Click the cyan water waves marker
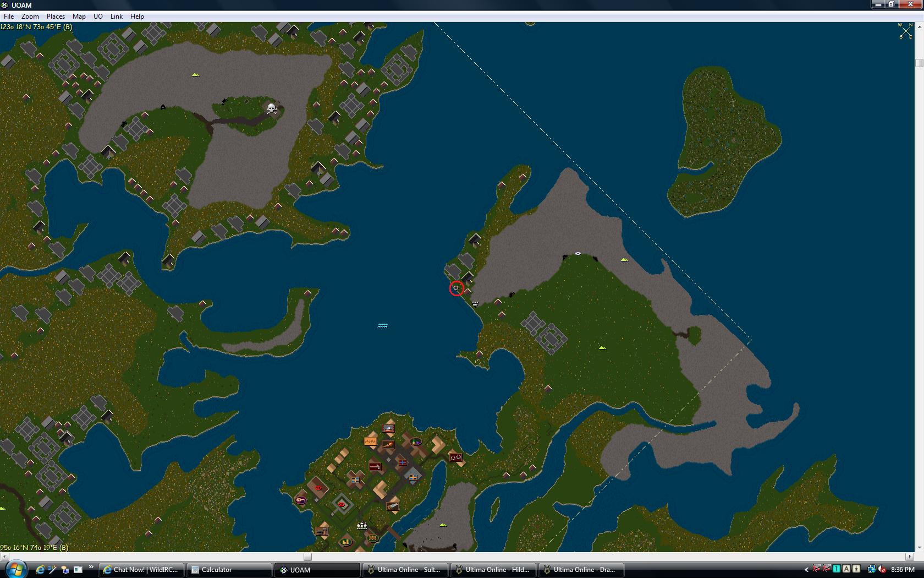The width and height of the screenshot is (924, 578). tap(383, 325)
